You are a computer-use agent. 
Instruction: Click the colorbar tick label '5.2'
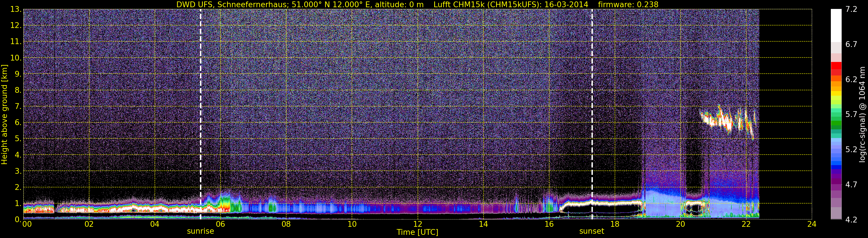851,150
